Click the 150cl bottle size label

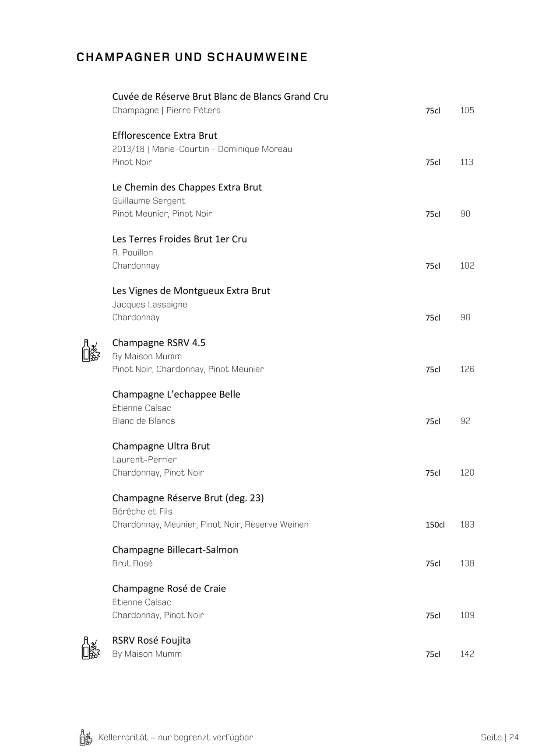[x=435, y=525]
